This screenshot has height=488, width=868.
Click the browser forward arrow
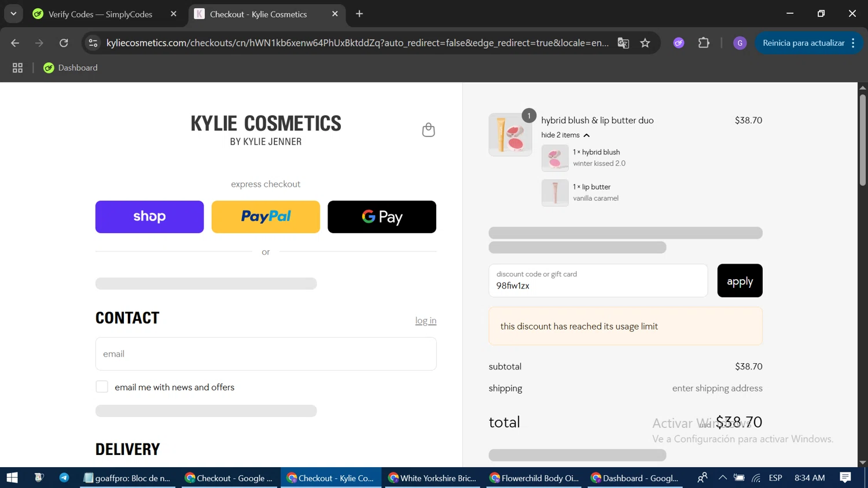pyautogui.click(x=39, y=43)
